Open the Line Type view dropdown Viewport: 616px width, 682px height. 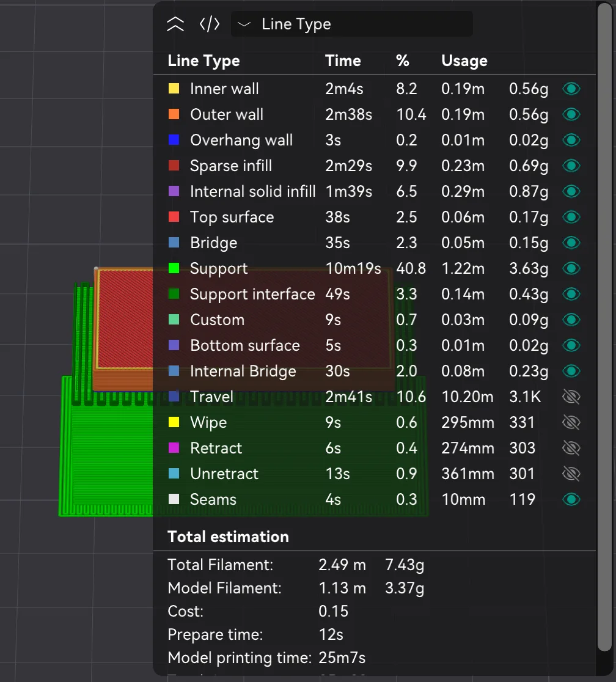351,24
